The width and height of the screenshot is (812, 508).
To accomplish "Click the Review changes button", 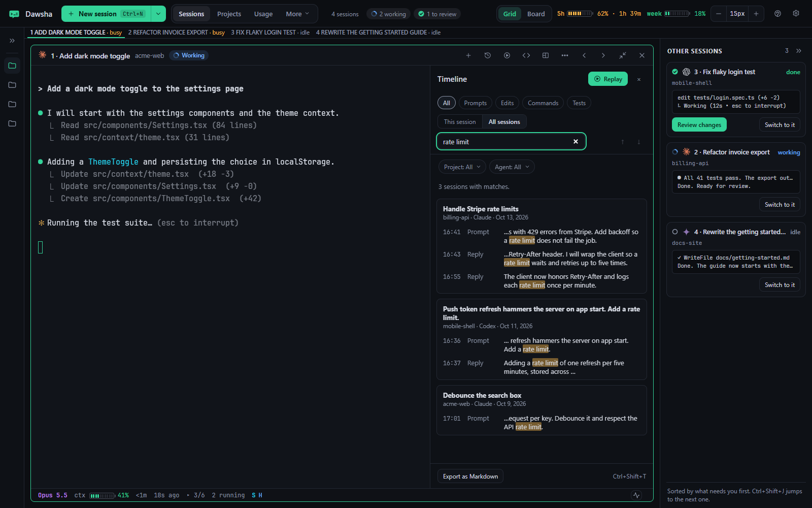I will (699, 125).
